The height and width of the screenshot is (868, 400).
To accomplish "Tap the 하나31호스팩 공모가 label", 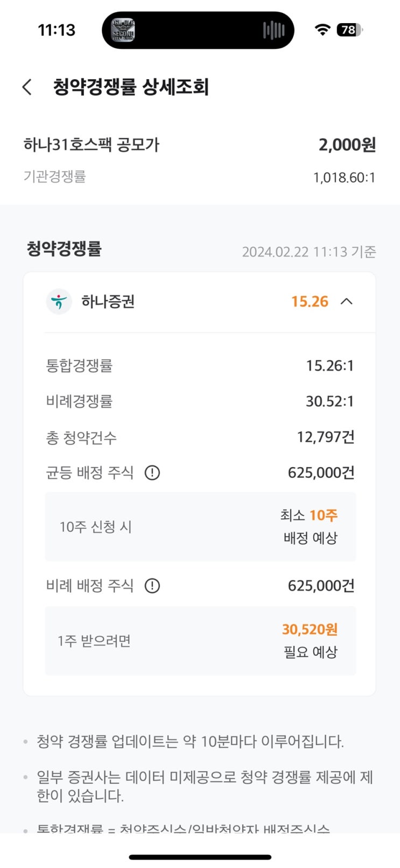I will pos(92,145).
